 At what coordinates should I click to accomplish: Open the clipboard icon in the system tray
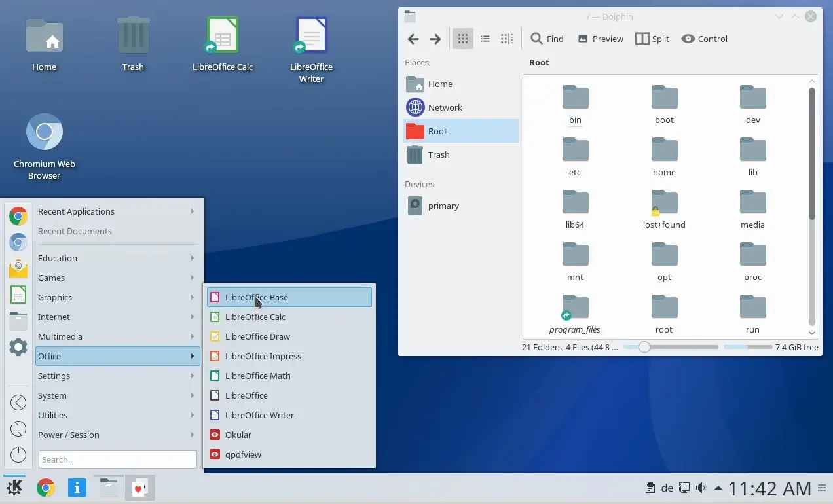tap(650, 488)
